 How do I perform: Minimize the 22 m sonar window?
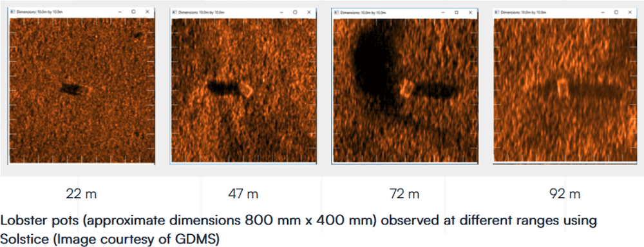pos(120,12)
